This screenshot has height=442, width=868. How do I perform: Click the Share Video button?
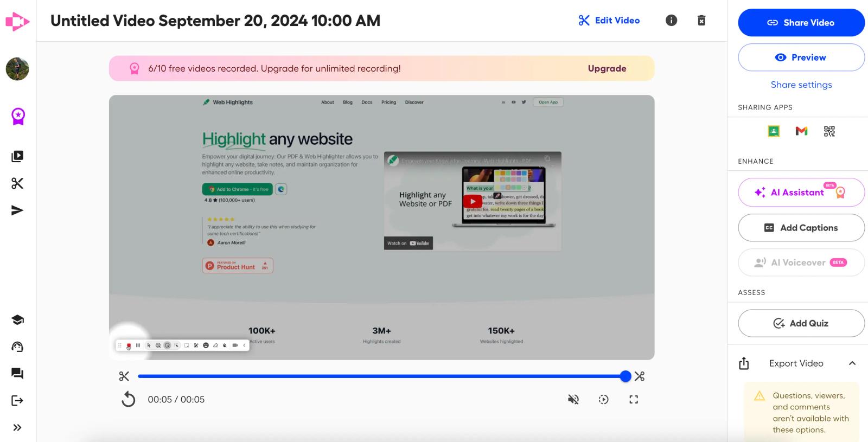pos(801,23)
